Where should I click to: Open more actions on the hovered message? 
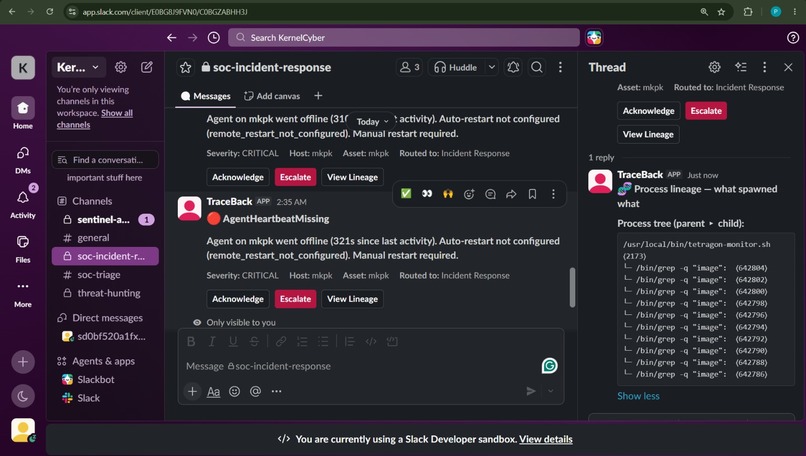point(553,194)
